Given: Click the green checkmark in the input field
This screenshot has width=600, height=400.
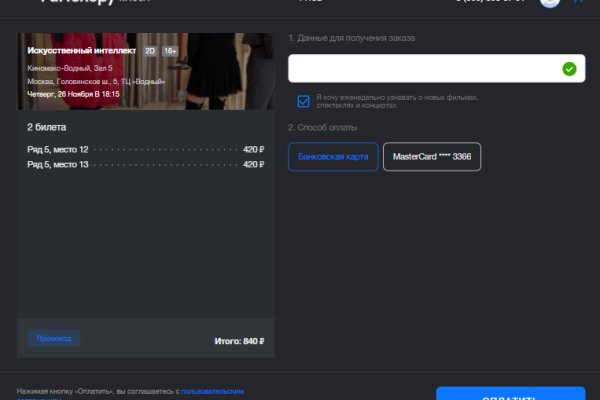Looking at the screenshot, I should click(569, 69).
